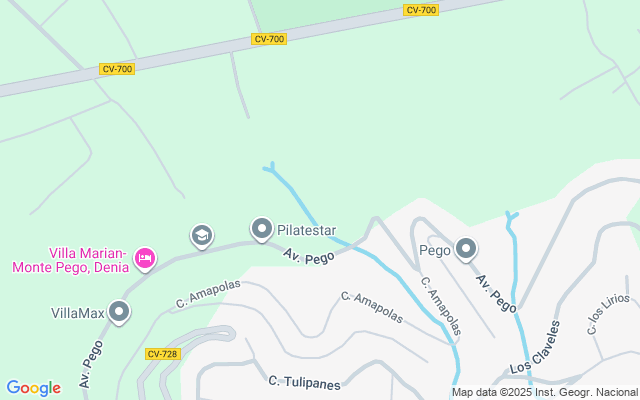Click the Pego place name text
640x400 pixels.
(x=435, y=251)
